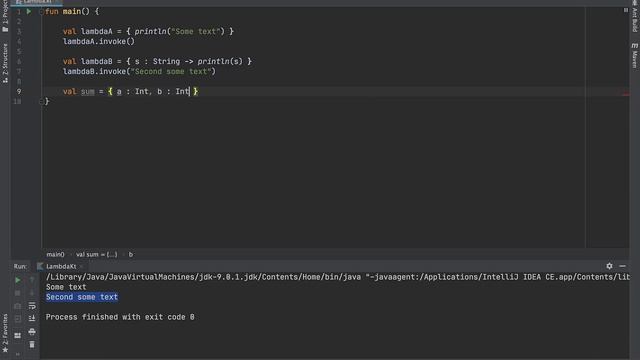The width and height of the screenshot is (640, 360).
Task: Close the LambdaKt run tab
Action: pos(81,267)
